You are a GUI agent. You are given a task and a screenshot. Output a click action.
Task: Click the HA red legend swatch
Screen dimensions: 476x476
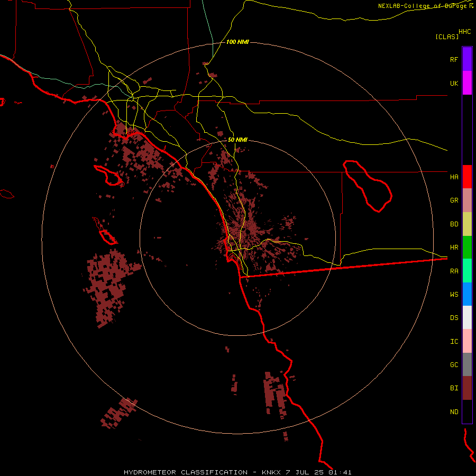(x=467, y=177)
